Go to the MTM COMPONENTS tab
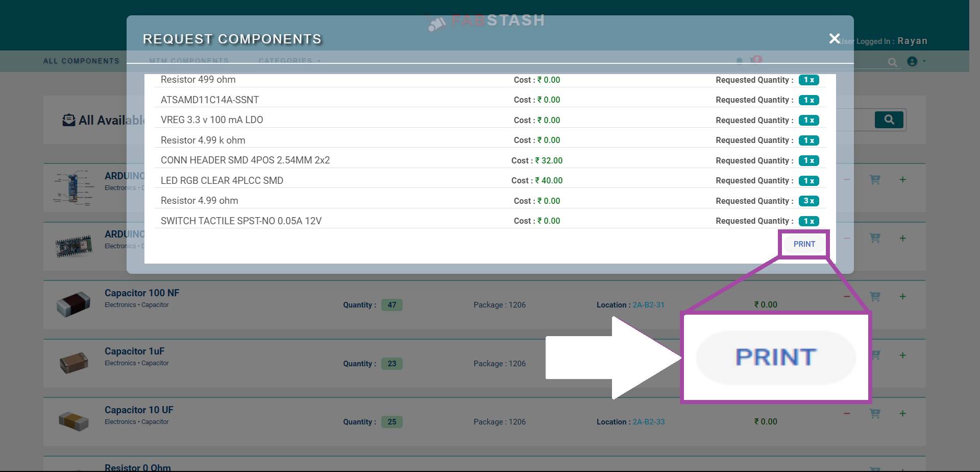This screenshot has height=472, width=980. [189, 61]
